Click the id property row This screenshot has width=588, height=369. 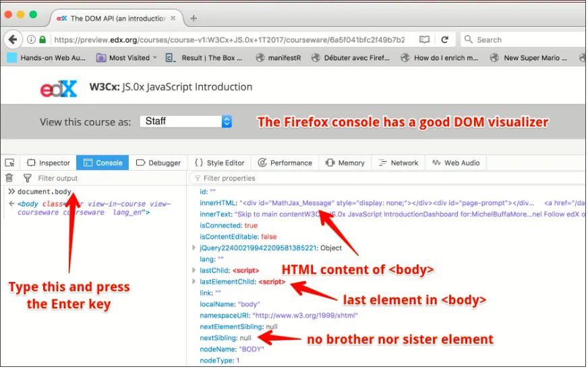208,192
